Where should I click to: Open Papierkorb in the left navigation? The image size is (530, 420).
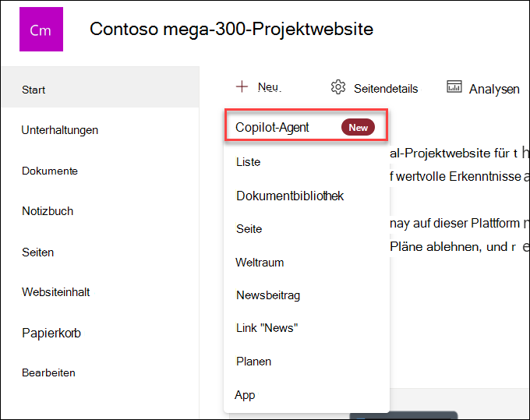(x=51, y=334)
